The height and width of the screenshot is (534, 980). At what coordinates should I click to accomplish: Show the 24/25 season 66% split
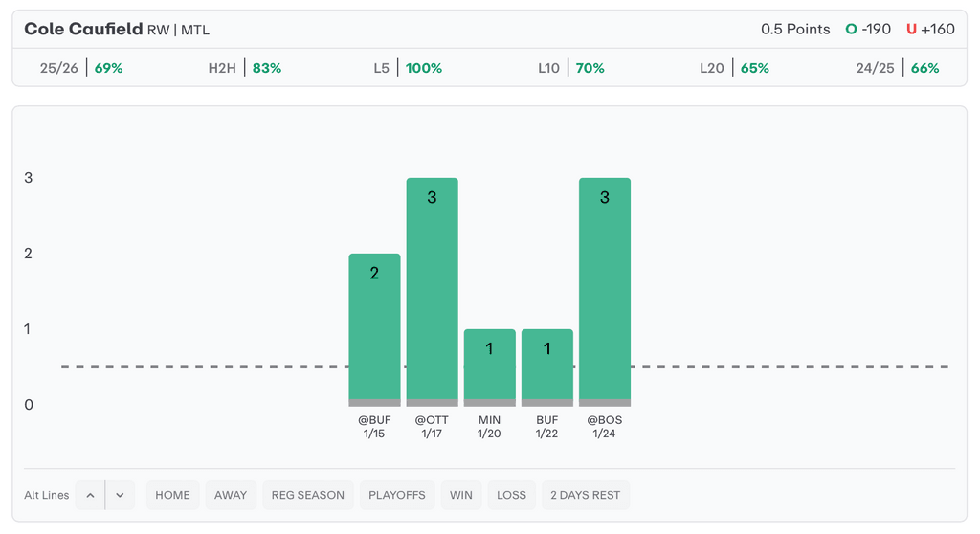(x=898, y=68)
